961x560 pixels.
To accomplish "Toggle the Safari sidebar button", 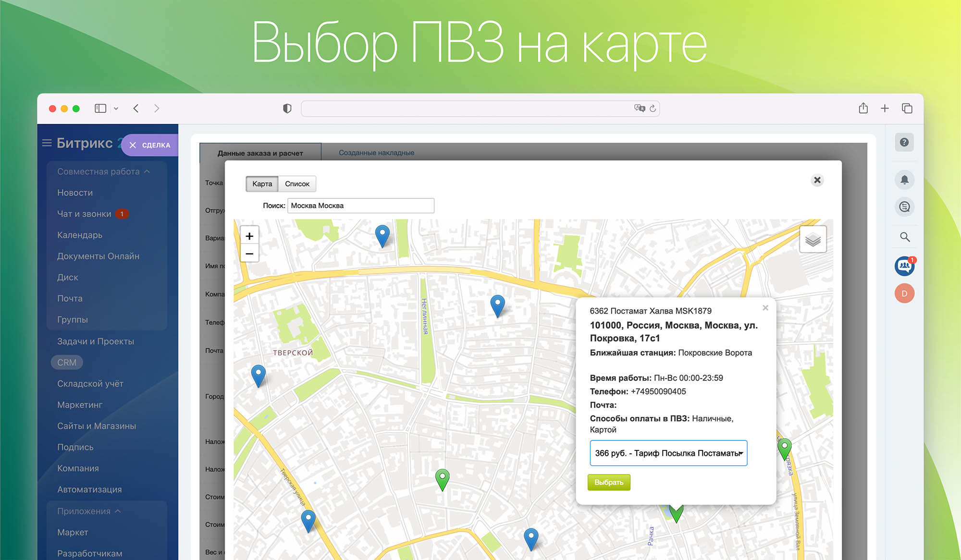I will (100, 108).
